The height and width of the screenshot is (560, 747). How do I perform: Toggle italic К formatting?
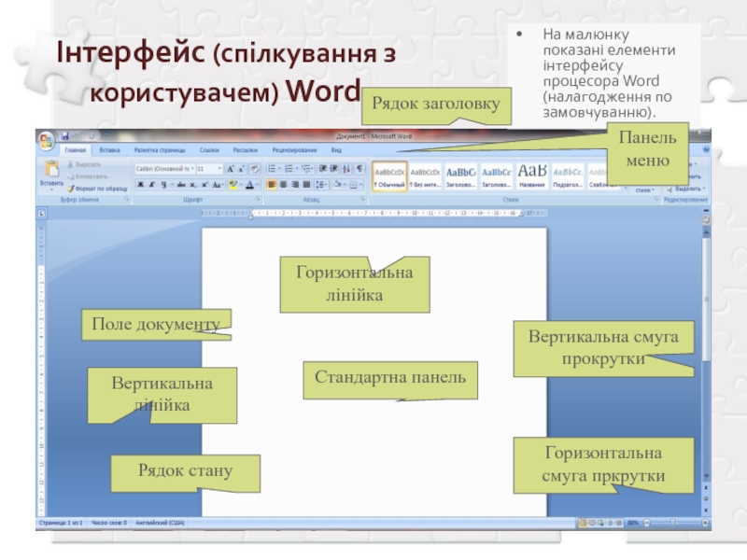coord(151,185)
